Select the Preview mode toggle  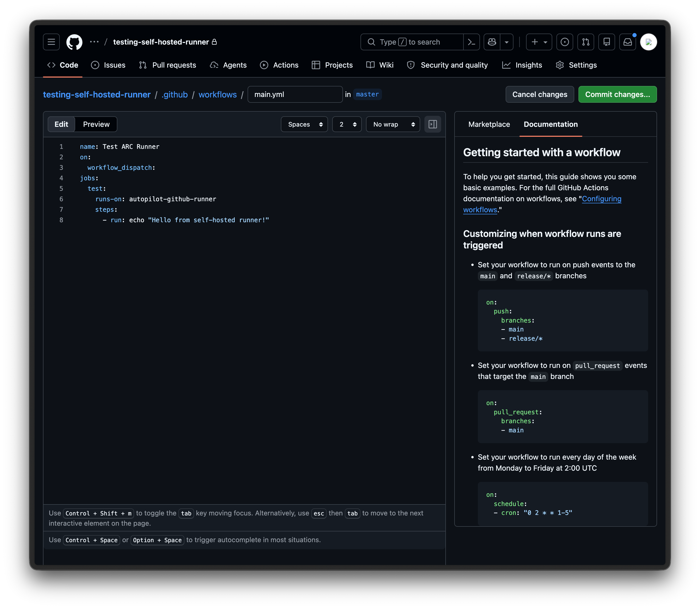point(96,124)
